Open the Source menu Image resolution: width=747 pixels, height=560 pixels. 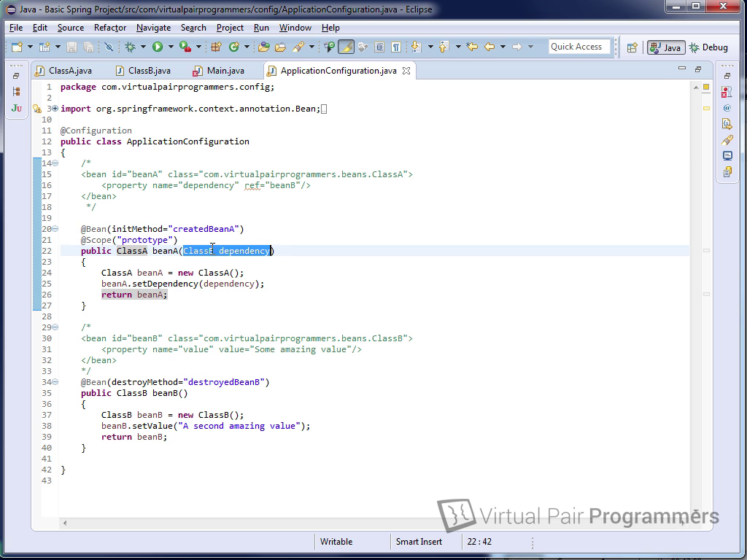[x=71, y=28]
